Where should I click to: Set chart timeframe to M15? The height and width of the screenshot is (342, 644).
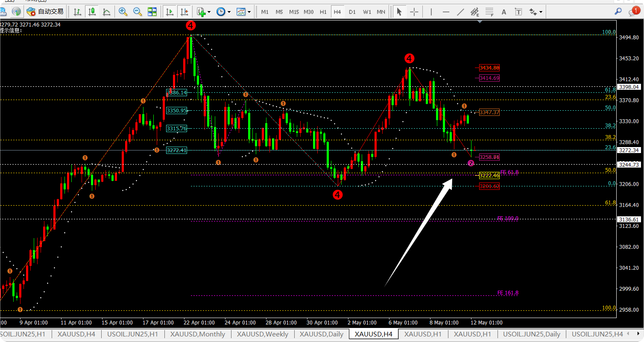click(x=294, y=12)
